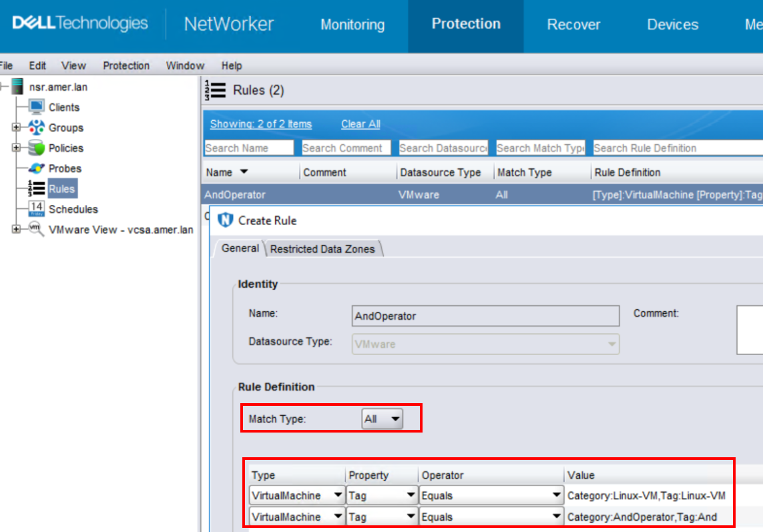Click the Showing 2 of 2 Items link
Screen dimensions: 763x532
point(260,124)
